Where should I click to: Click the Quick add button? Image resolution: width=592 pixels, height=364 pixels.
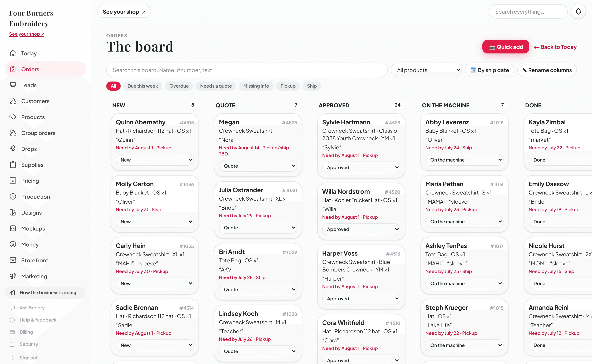(x=505, y=47)
